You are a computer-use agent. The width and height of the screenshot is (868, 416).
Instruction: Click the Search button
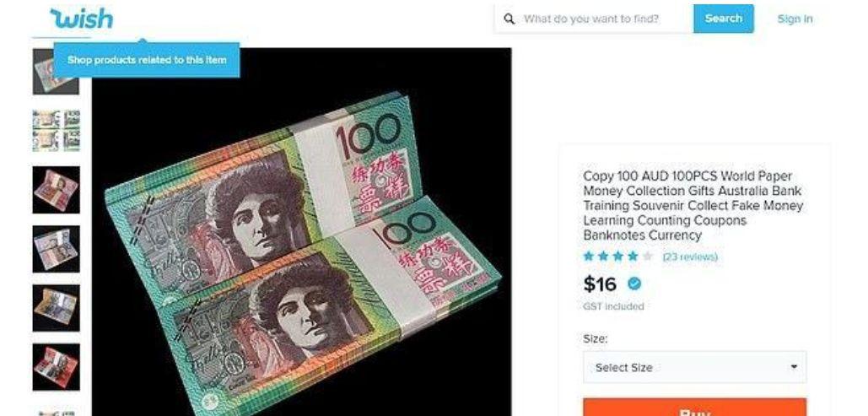(723, 19)
